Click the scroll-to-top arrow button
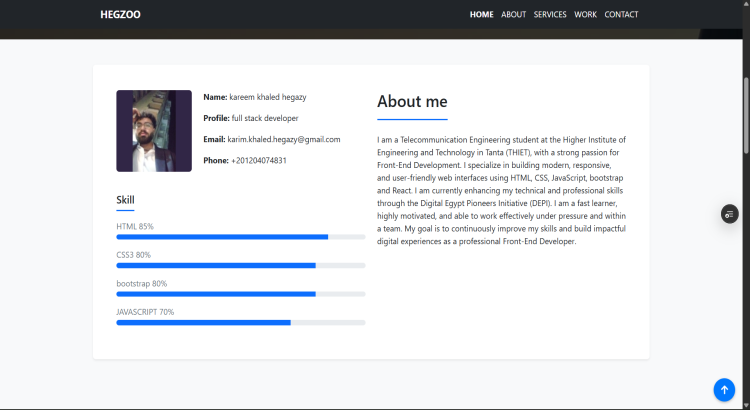750x410 pixels. (x=724, y=390)
